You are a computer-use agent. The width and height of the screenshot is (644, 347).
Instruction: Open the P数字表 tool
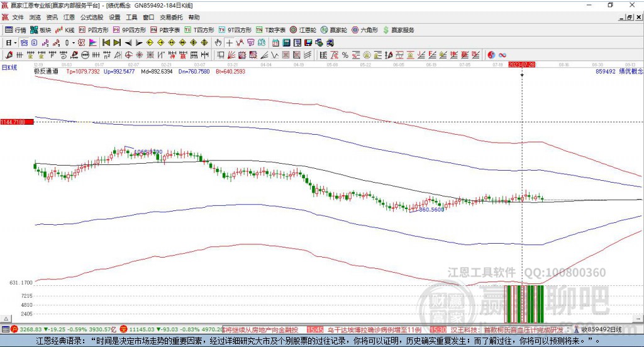(x=165, y=30)
